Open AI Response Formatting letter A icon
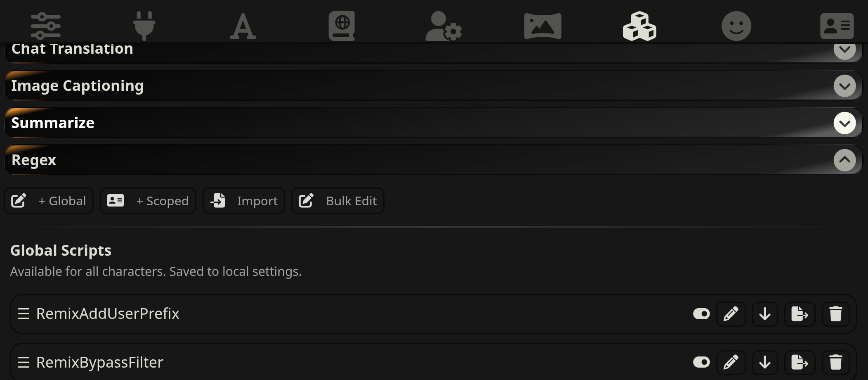868x380 pixels. pos(243,26)
